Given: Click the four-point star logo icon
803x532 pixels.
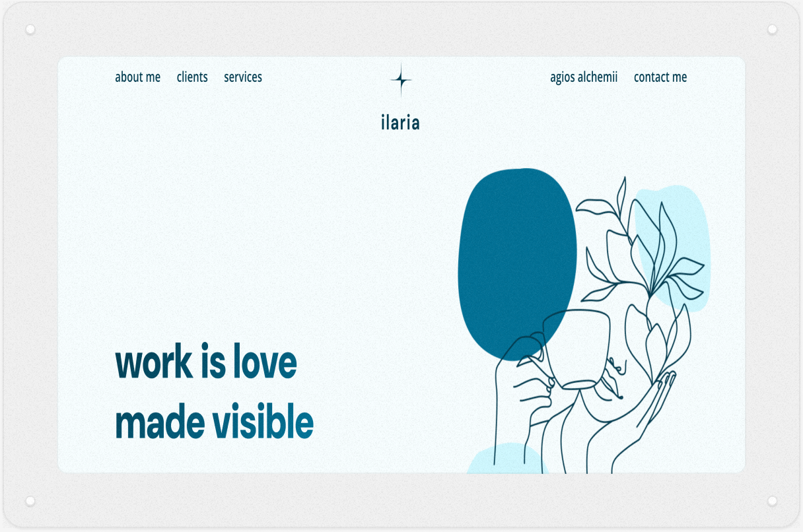Looking at the screenshot, I should pyautogui.click(x=401, y=80).
